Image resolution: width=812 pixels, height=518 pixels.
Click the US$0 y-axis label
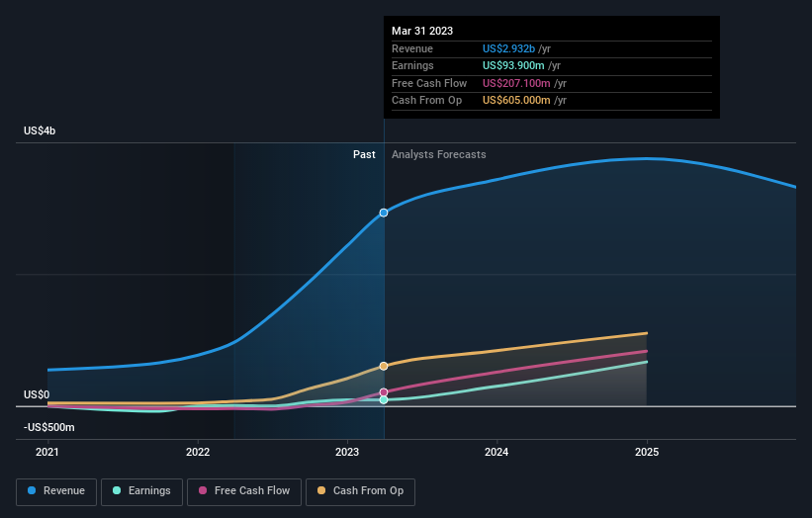point(37,394)
